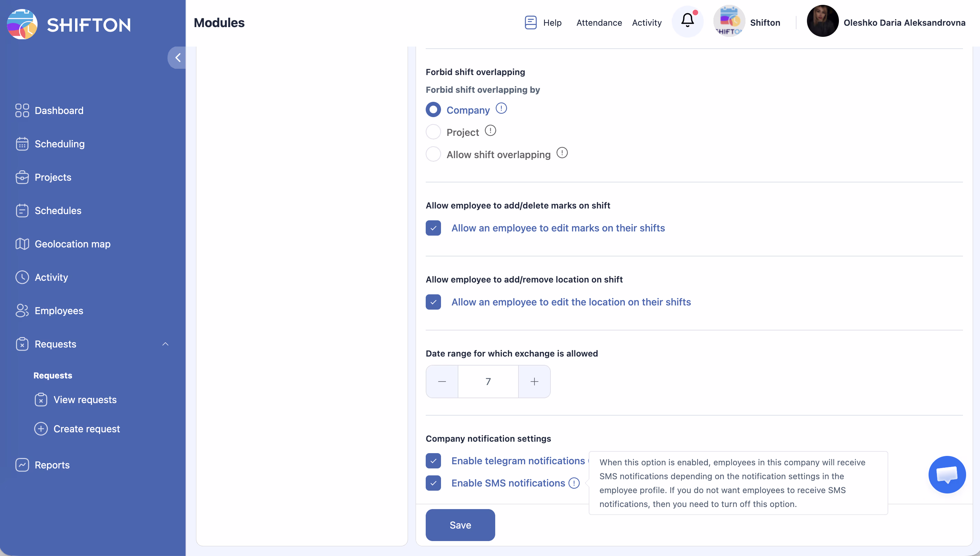Select Allow shift overlapping radio option
Image resolution: width=980 pixels, height=556 pixels.
point(433,154)
